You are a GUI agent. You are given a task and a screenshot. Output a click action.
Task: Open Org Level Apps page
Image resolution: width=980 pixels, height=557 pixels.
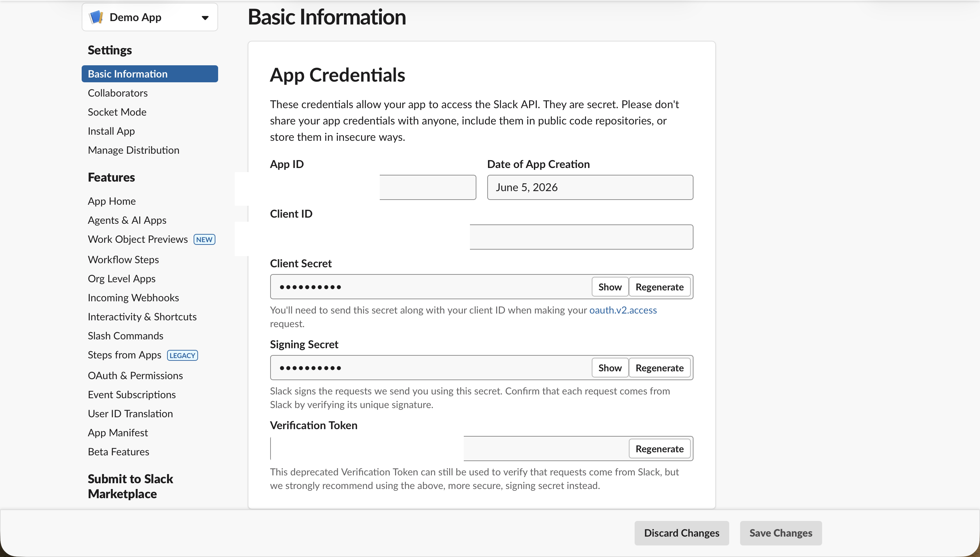(x=122, y=279)
